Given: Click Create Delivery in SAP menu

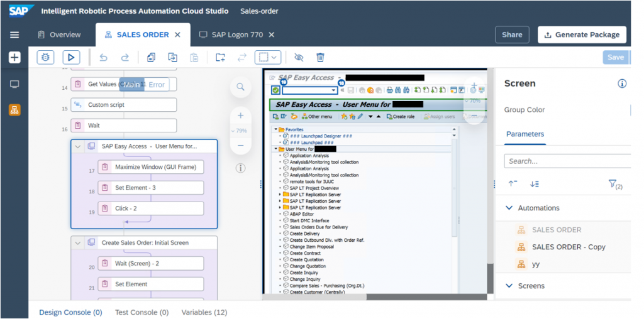Looking at the screenshot, I should click(x=304, y=234).
